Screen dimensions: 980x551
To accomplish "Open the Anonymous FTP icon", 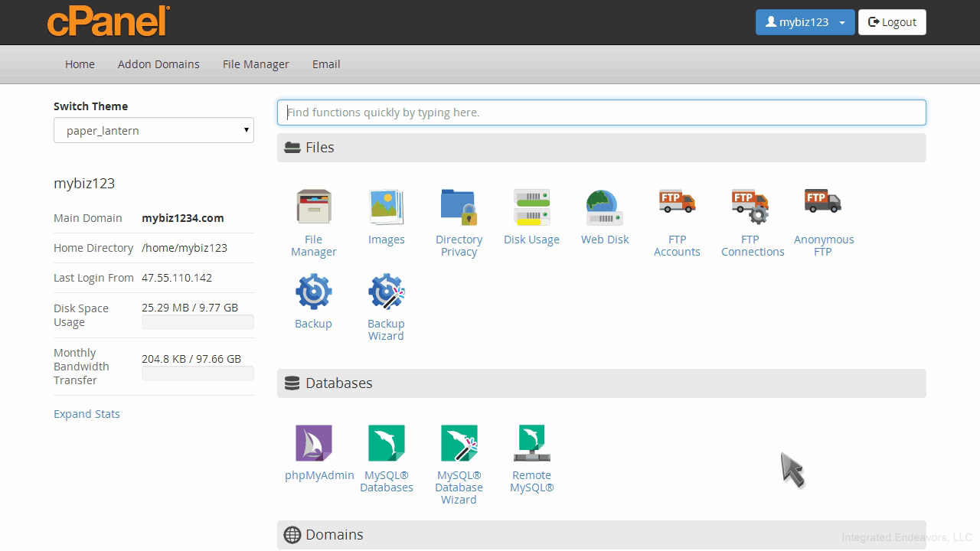I will (x=823, y=204).
